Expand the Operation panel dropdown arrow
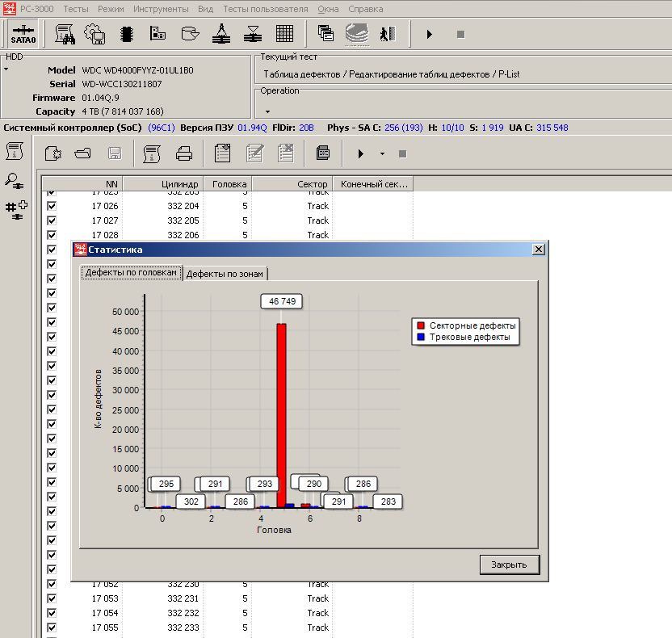The width and height of the screenshot is (672, 638). (268, 111)
